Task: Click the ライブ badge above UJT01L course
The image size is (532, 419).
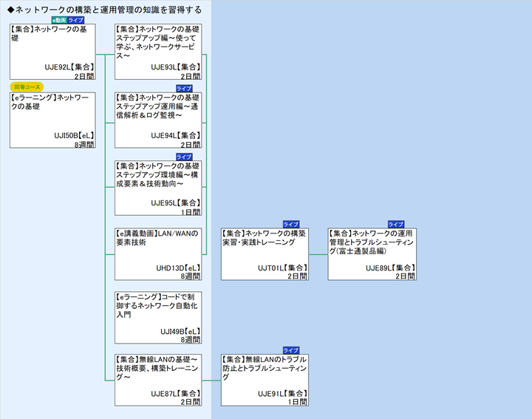Action: [x=291, y=224]
